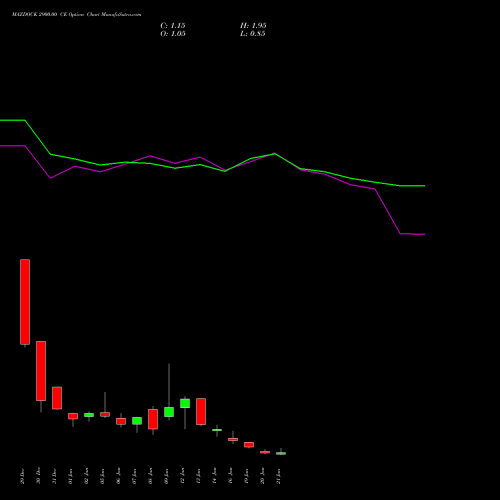The width and height of the screenshot is (500, 500).
Task: Click the 02 Jan date label
Action: coord(86,476)
